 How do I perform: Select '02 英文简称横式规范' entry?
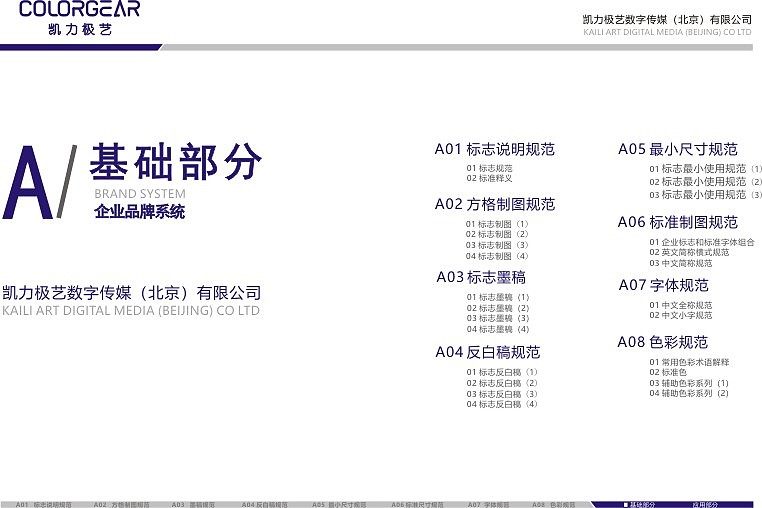coord(689,252)
